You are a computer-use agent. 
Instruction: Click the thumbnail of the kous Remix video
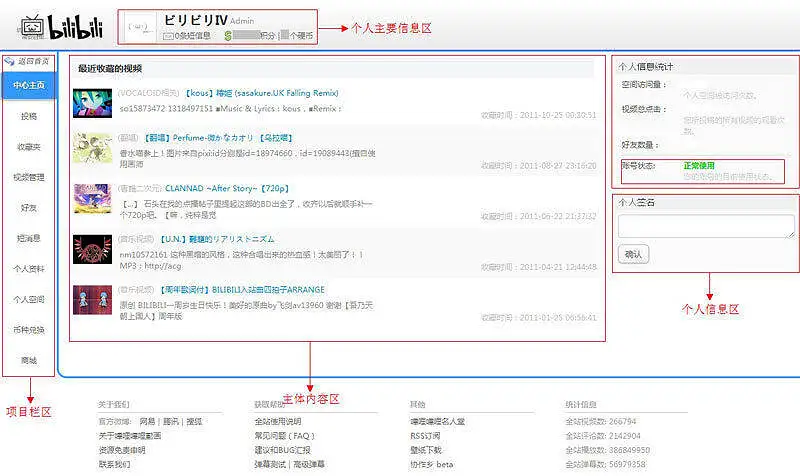(x=92, y=104)
